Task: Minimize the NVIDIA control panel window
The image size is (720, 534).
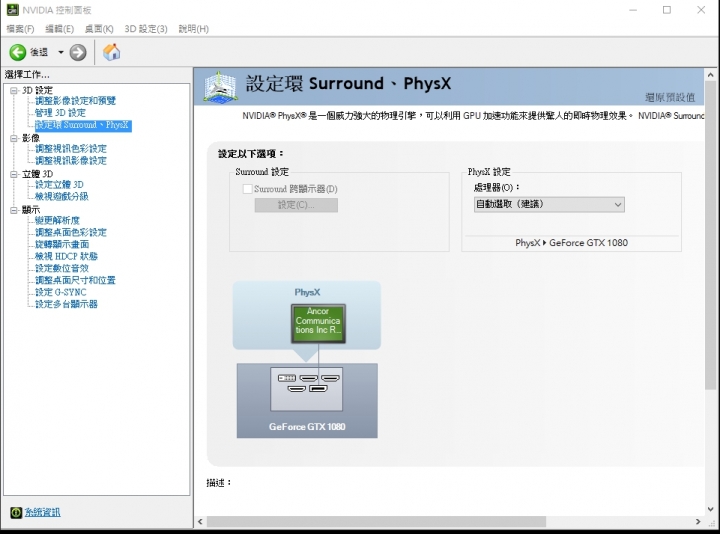Action: click(633, 10)
